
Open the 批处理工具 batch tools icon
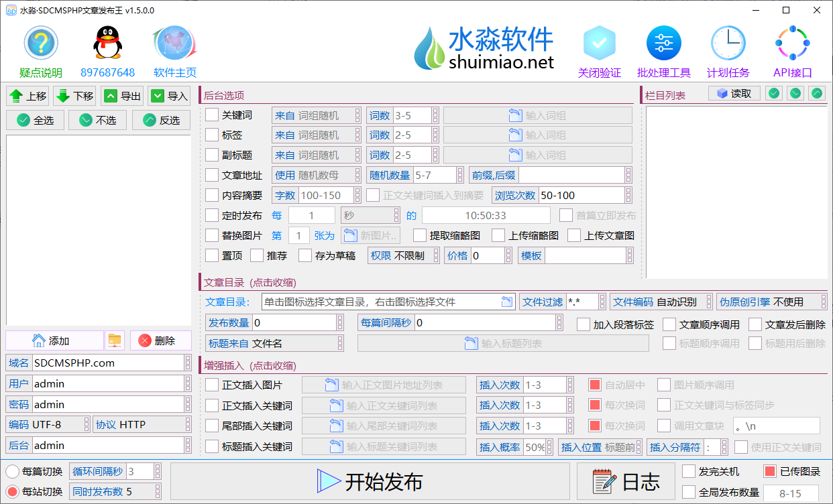[x=663, y=42]
